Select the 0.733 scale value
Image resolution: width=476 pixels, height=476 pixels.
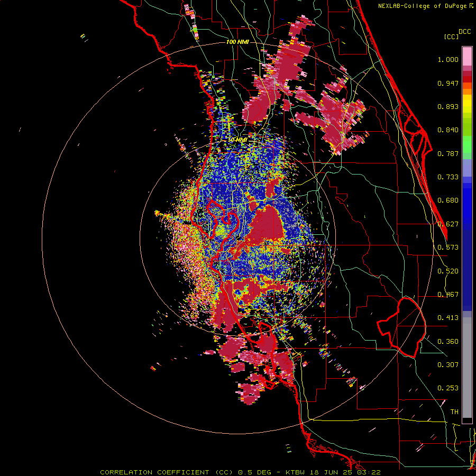(x=448, y=177)
